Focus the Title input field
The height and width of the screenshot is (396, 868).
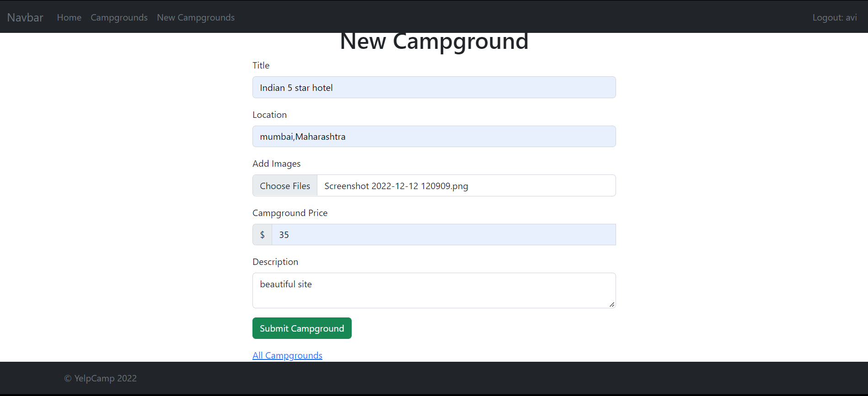point(434,87)
